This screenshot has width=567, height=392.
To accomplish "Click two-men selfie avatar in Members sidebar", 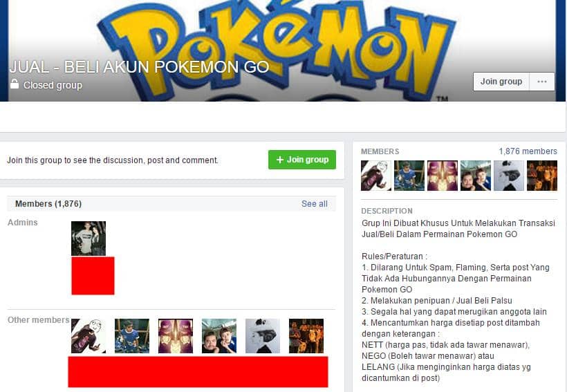I will pos(476,176).
